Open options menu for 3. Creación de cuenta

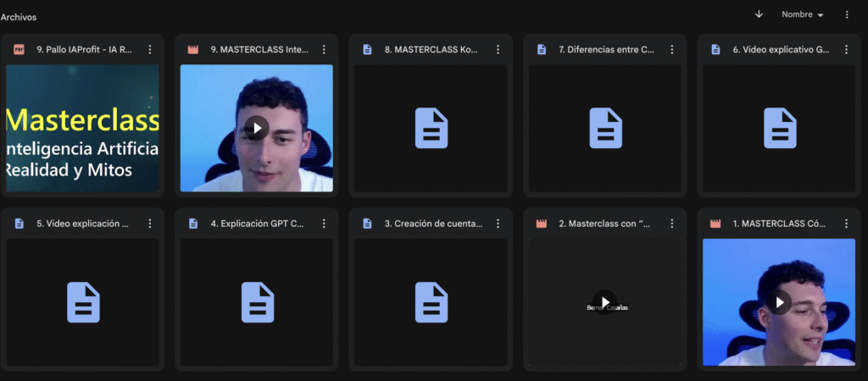[498, 224]
